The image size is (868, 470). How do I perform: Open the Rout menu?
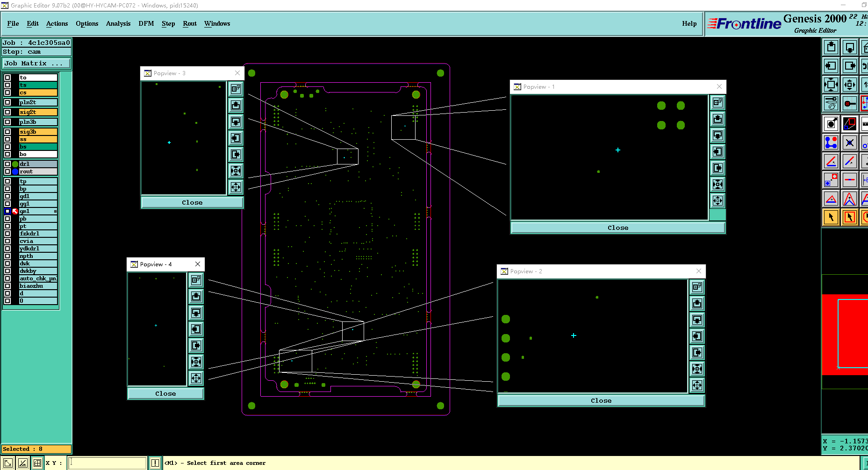(190, 23)
